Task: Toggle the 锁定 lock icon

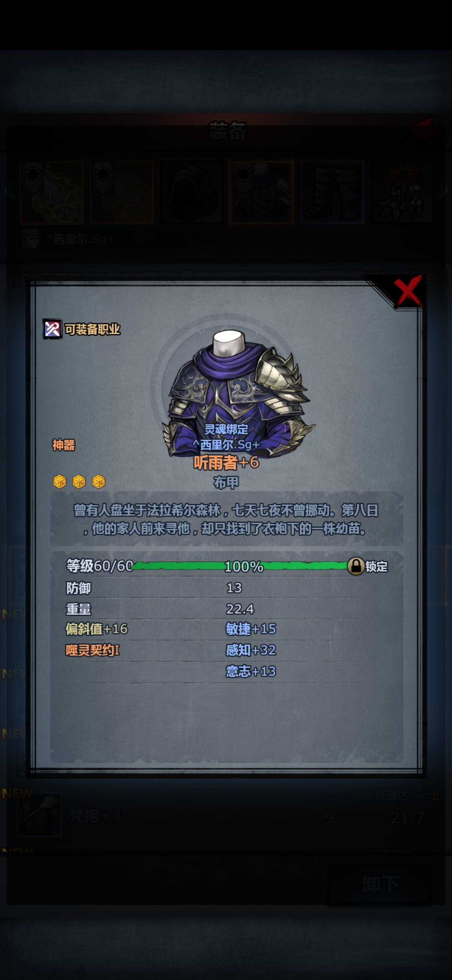Action: tap(356, 566)
